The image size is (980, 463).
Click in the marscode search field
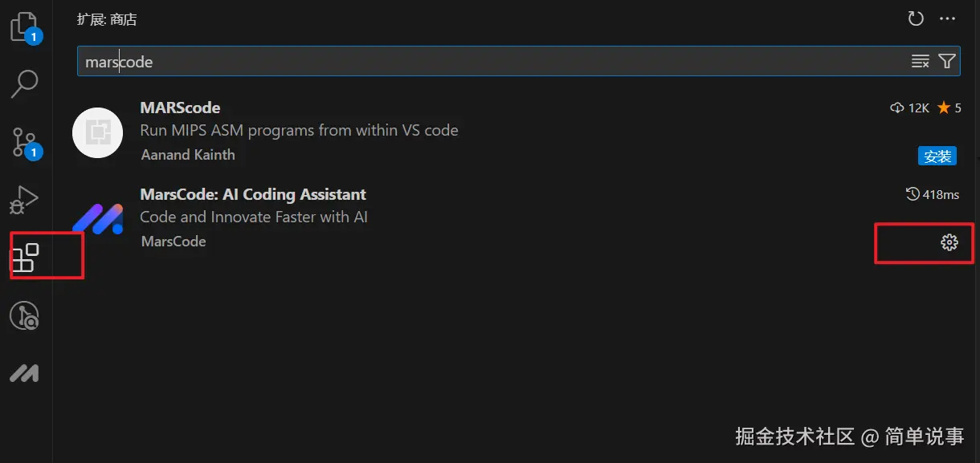click(482, 61)
